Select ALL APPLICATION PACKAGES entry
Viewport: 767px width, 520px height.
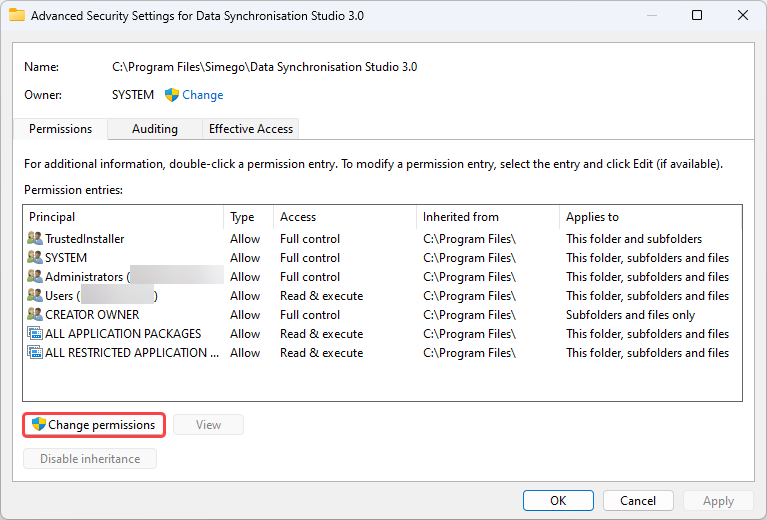point(382,334)
